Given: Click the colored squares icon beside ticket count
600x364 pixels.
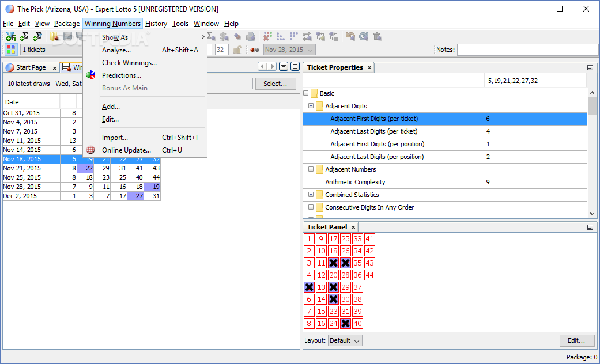Looking at the screenshot, I should pyautogui.click(x=11, y=50).
